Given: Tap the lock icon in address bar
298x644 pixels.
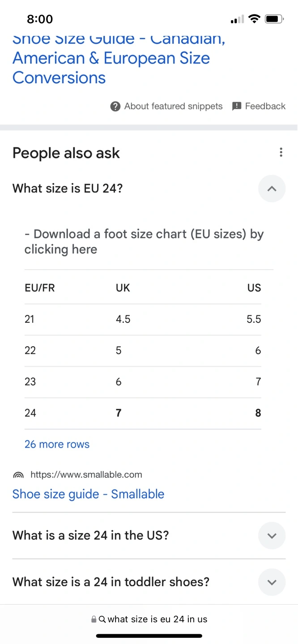Looking at the screenshot, I should click(x=94, y=619).
